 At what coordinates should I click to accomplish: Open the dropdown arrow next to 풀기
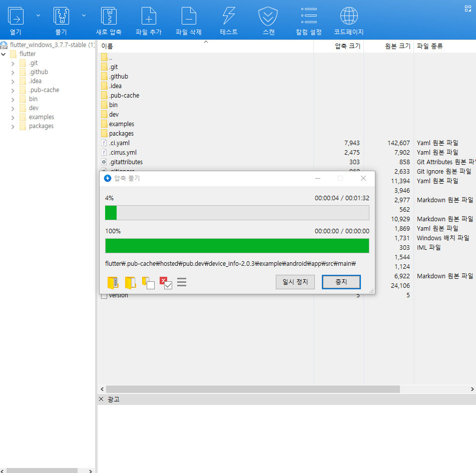pyautogui.click(x=84, y=15)
